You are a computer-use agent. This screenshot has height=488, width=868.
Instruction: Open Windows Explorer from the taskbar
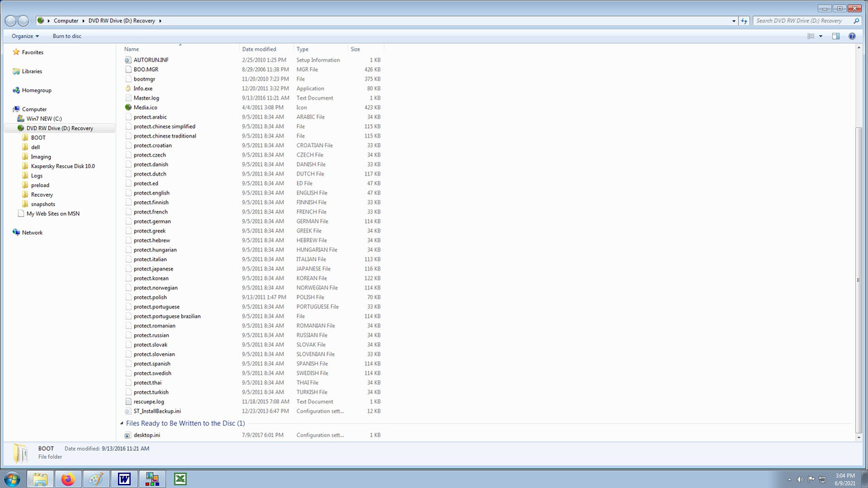(x=40, y=479)
